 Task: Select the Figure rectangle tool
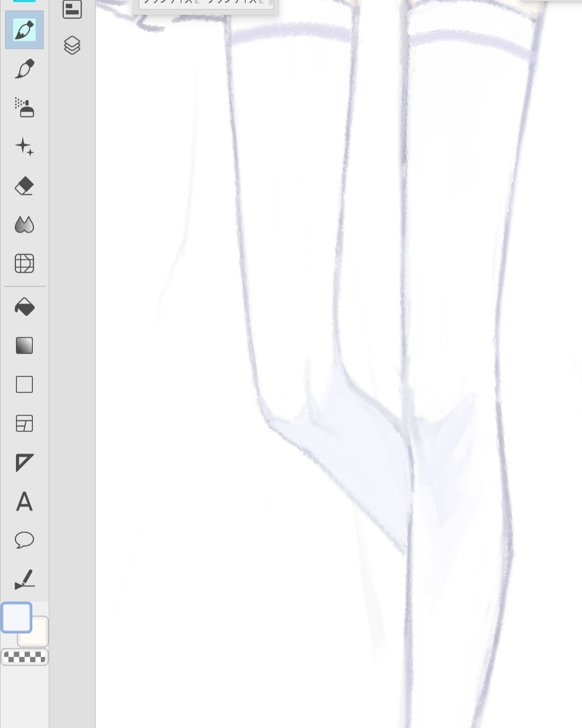pyautogui.click(x=24, y=385)
